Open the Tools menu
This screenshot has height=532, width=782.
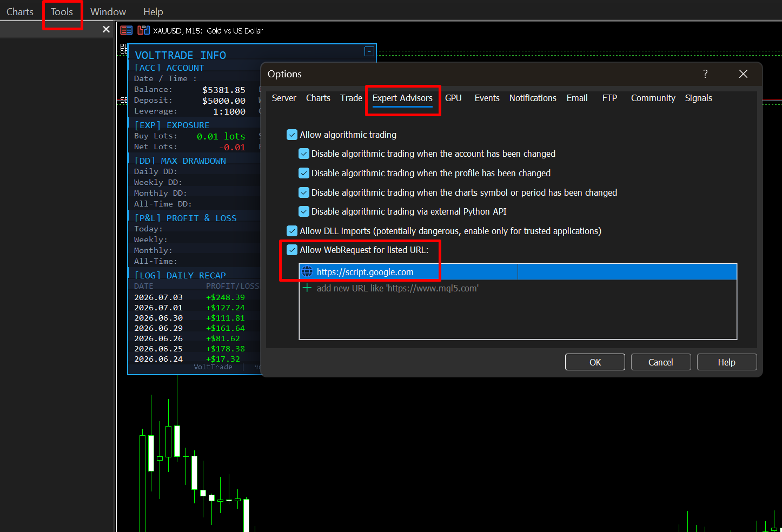pyautogui.click(x=62, y=11)
